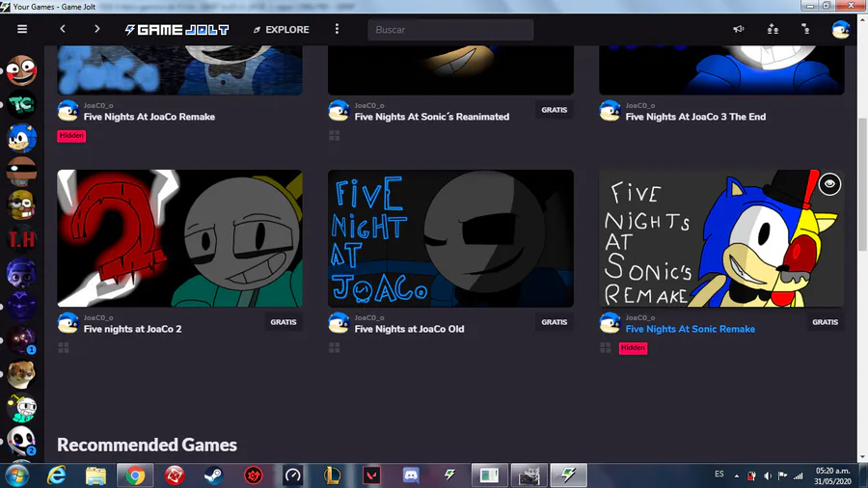Screen dimensions: 868x488
Task: Toggle the eye icon on Sonic Remake thumbnail
Action: coord(829,184)
